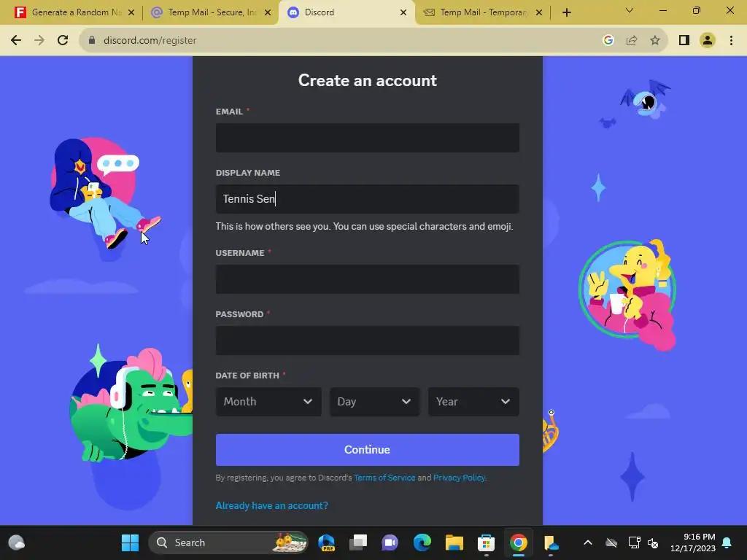The image size is (747, 560).
Task: Click the taskbar Search box
Action: point(228,542)
